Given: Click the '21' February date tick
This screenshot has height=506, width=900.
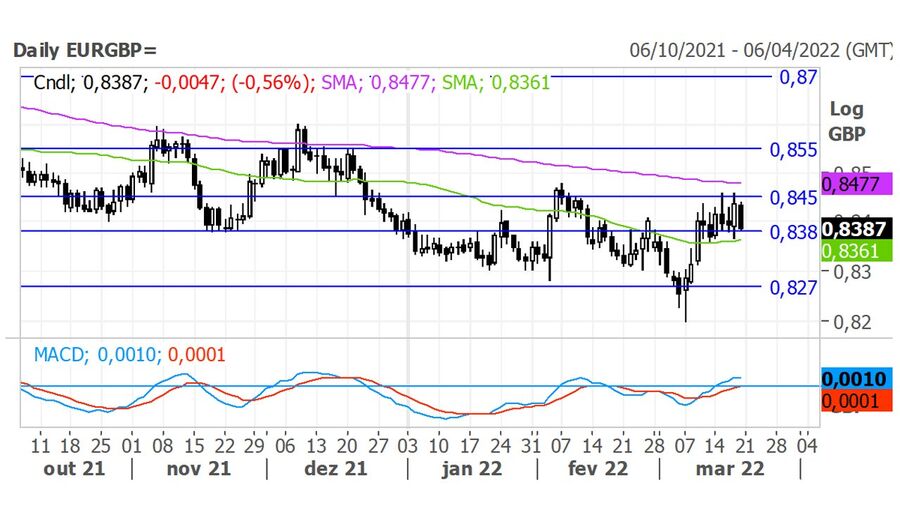Looking at the screenshot, I should pyautogui.click(x=623, y=446).
